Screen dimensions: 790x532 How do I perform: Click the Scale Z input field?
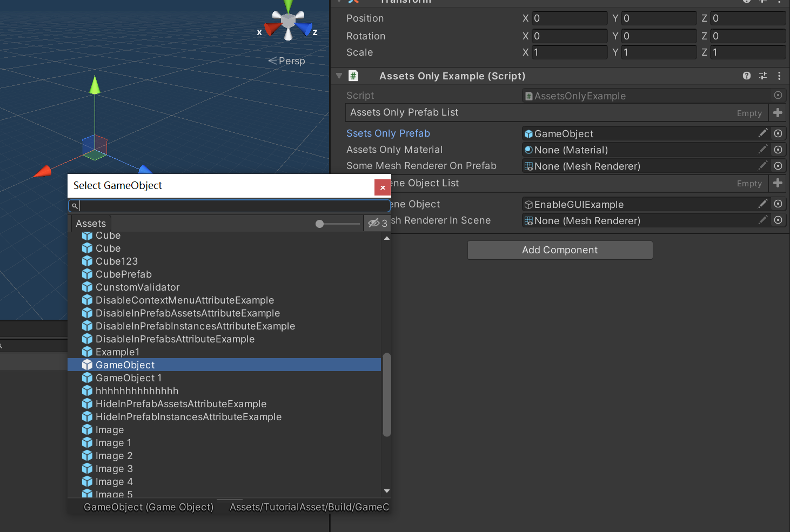tap(748, 52)
